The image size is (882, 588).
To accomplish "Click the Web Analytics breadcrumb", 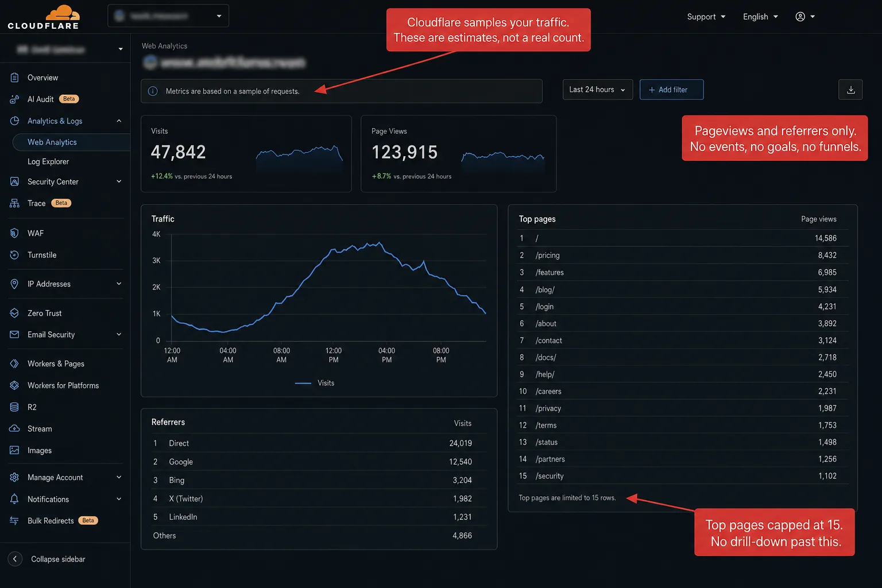I will pyautogui.click(x=164, y=46).
